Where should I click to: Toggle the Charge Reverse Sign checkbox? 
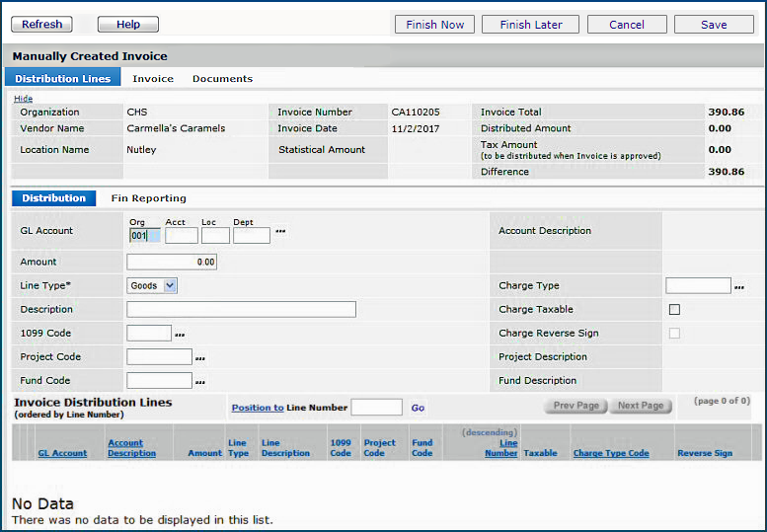coord(674,334)
